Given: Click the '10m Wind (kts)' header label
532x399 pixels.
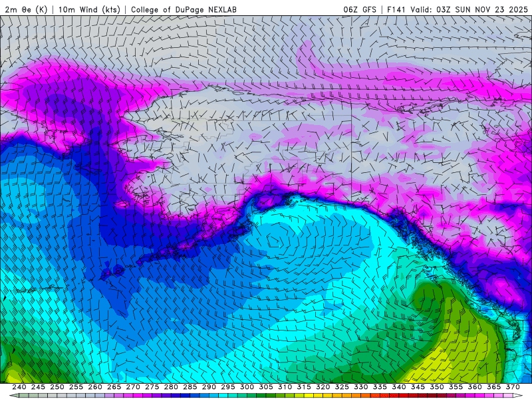Looking at the screenshot, I should click(x=89, y=9).
